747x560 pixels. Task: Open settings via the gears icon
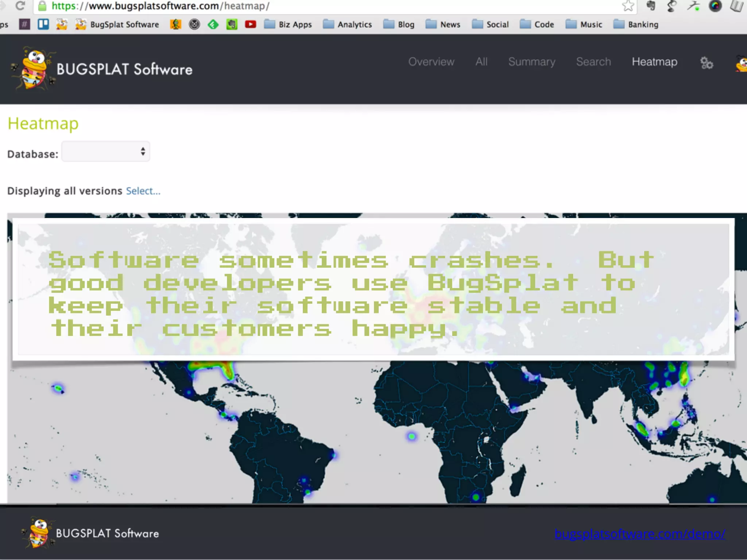point(707,63)
